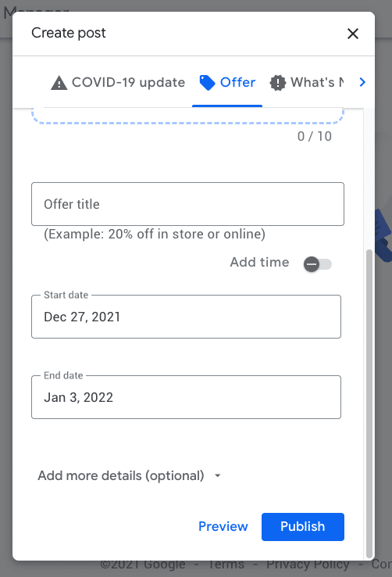The image size is (392, 577).
Task: Click the Offer title input field
Action: point(187,204)
